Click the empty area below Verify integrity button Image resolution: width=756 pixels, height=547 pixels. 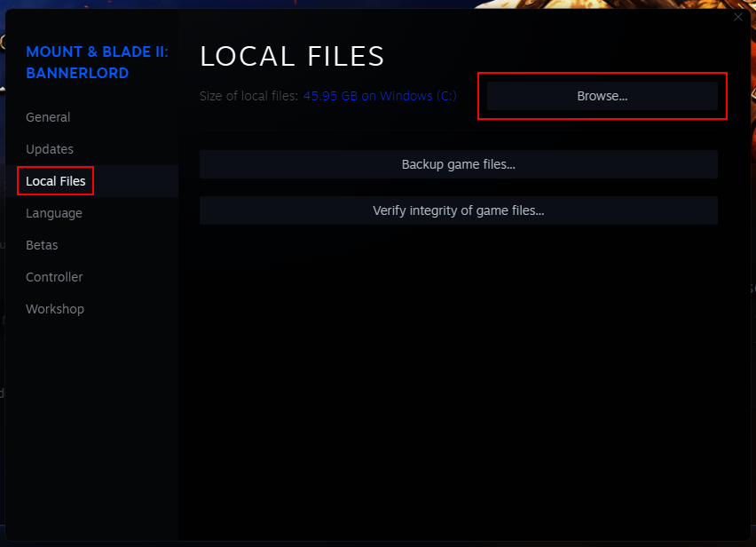click(x=458, y=355)
